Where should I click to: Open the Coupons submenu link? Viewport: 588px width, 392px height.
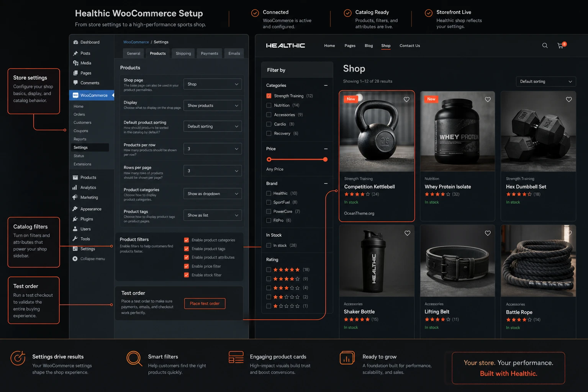coord(81,131)
